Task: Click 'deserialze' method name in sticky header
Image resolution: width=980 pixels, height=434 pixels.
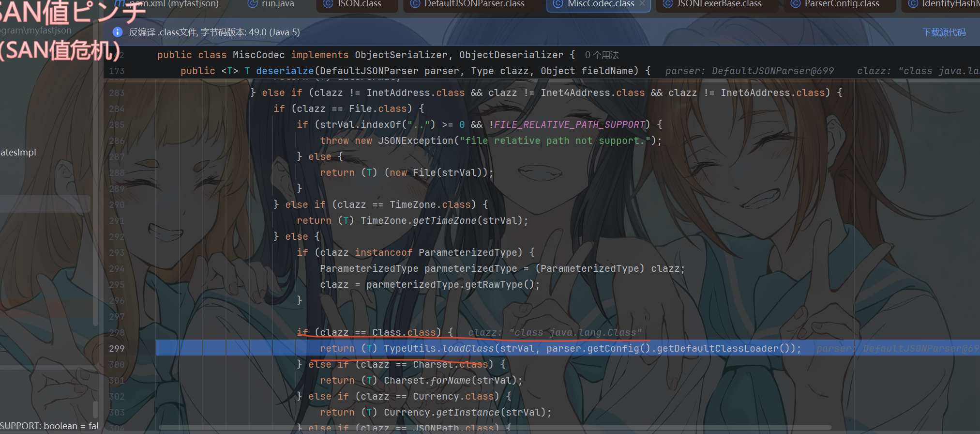Action: pyautogui.click(x=285, y=71)
